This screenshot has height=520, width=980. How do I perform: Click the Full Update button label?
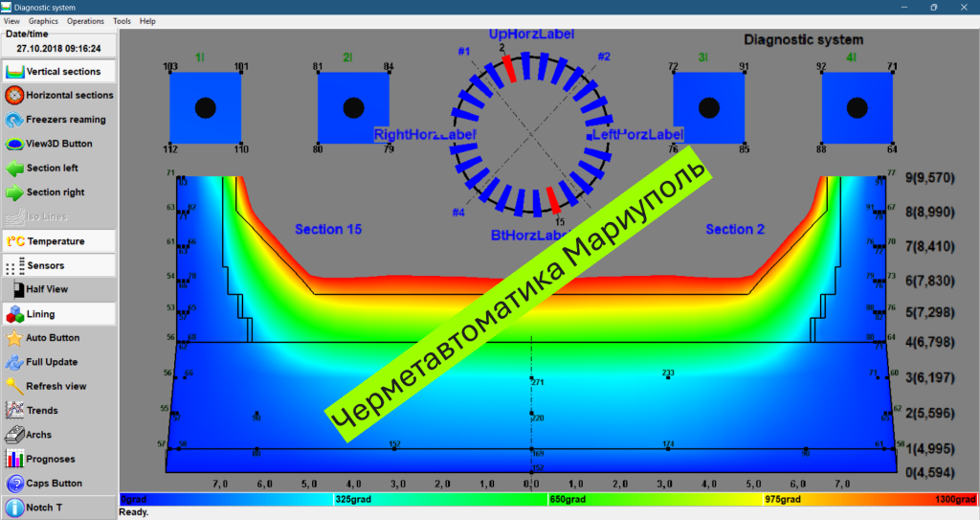[x=52, y=362]
